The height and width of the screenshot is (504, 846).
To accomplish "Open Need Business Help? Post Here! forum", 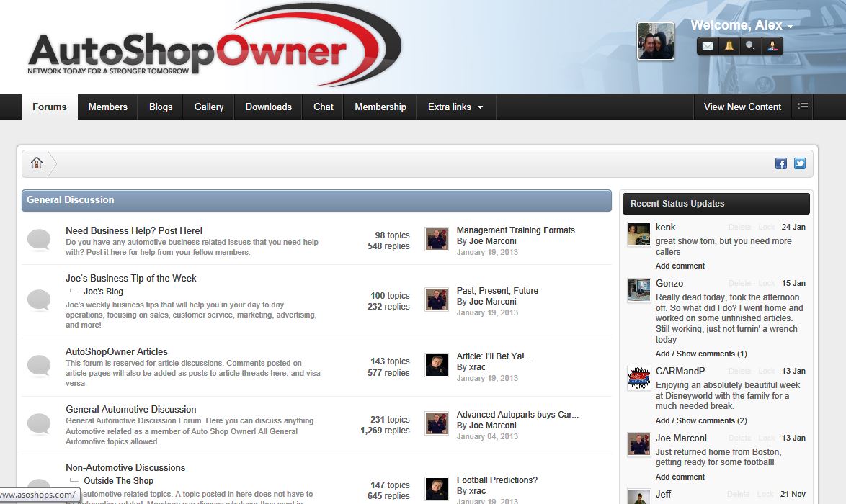I will (134, 230).
